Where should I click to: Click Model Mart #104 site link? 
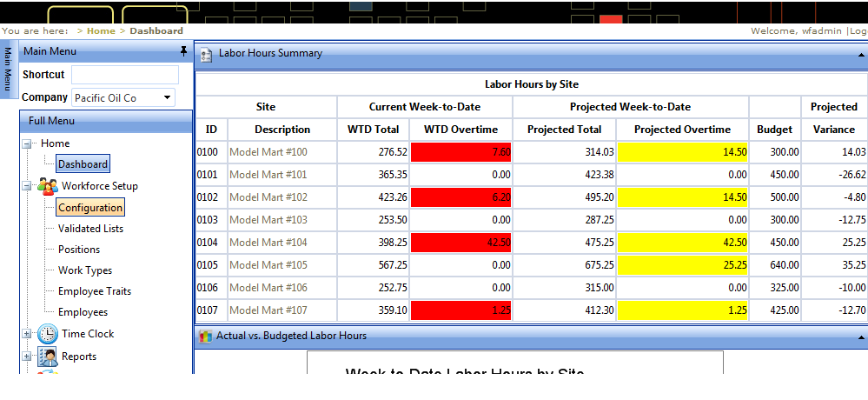click(268, 243)
